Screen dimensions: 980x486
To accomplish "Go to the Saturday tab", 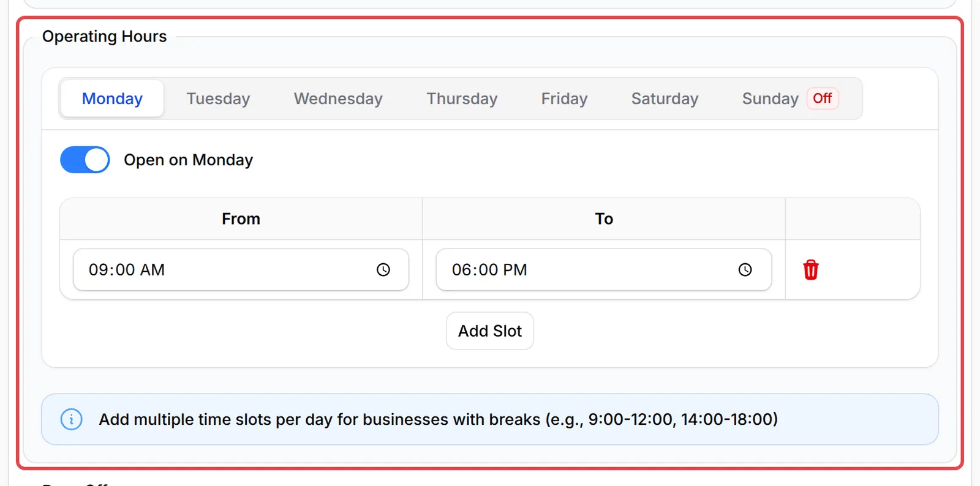I will [665, 99].
